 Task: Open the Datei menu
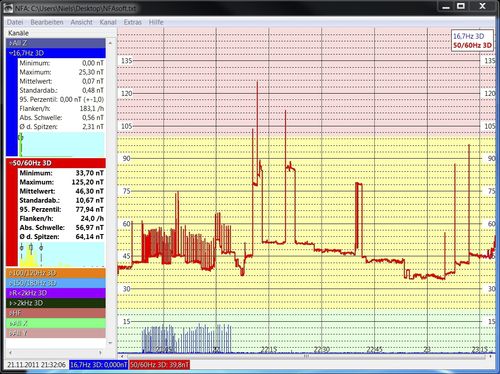click(15, 22)
